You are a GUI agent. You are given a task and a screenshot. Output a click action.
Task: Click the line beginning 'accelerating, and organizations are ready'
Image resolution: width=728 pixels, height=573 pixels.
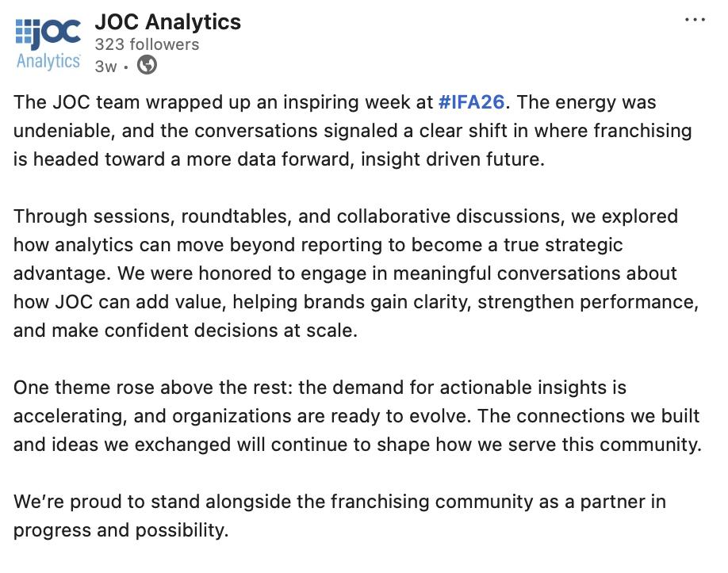(357, 416)
